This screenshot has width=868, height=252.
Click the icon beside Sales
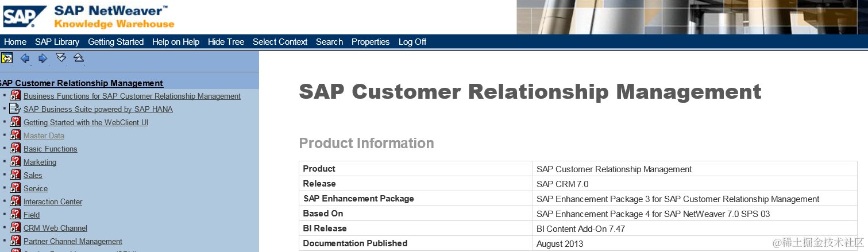(x=15, y=175)
